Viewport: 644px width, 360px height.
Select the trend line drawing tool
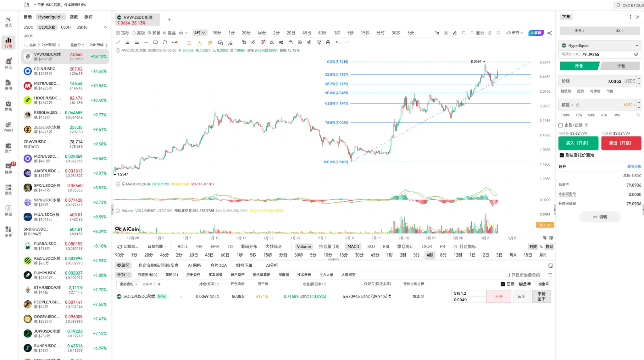(x=118, y=42)
